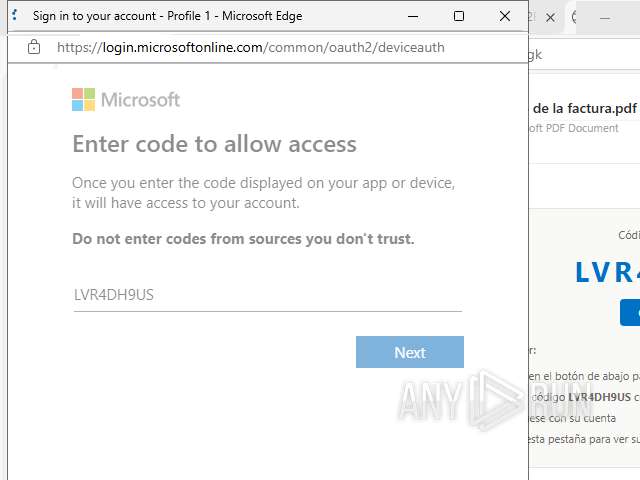
Task: Select the 'Enter code to allow access' heading
Action: pyautogui.click(x=215, y=144)
